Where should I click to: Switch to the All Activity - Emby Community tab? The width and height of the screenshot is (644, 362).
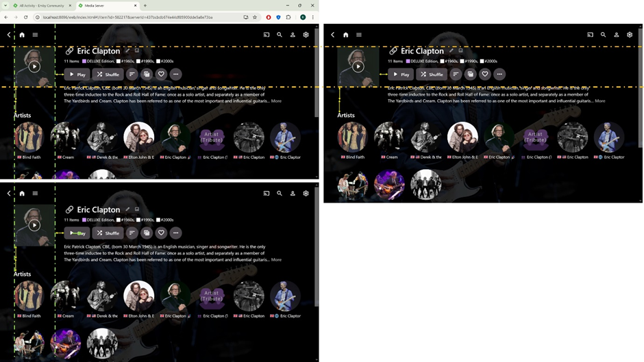42,5
